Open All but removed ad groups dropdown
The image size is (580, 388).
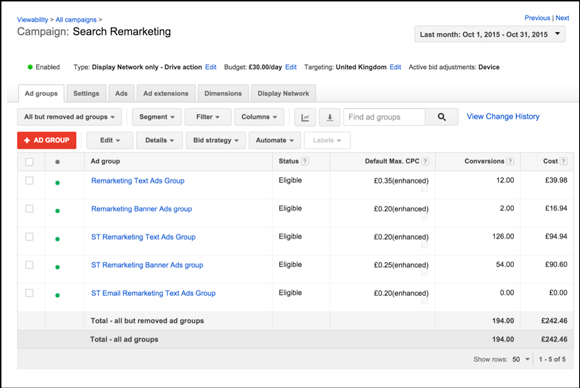coord(70,117)
